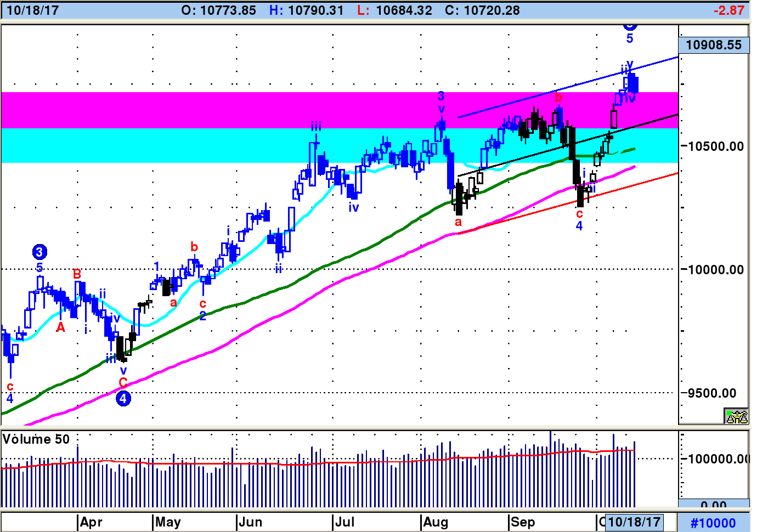Click the cyan support zone band

(x=165, y=145)
